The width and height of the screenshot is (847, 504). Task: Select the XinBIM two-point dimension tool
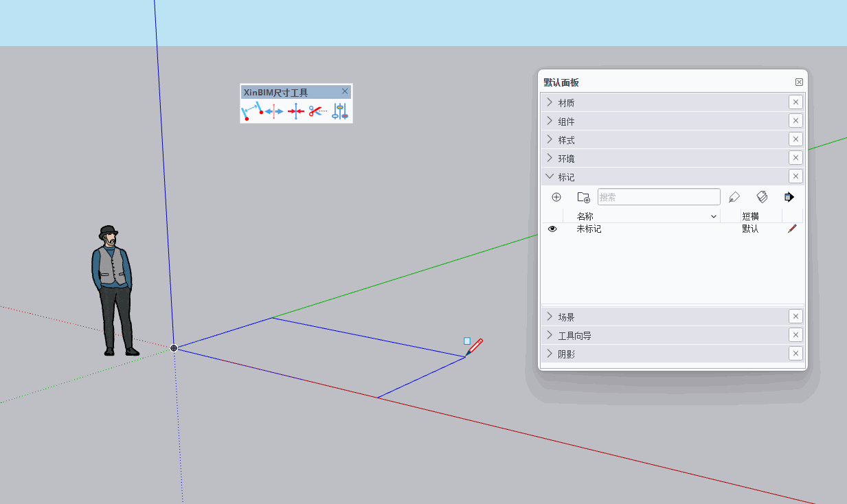tap(251, 111)
